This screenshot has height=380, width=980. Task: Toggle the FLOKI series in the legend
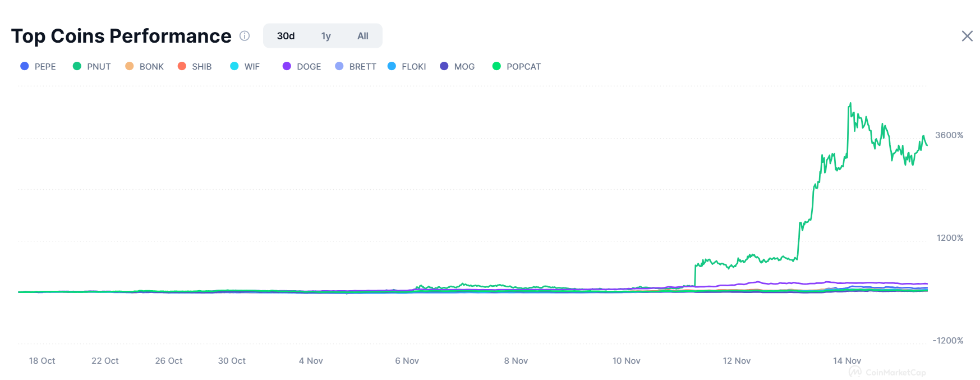point(407,66)
